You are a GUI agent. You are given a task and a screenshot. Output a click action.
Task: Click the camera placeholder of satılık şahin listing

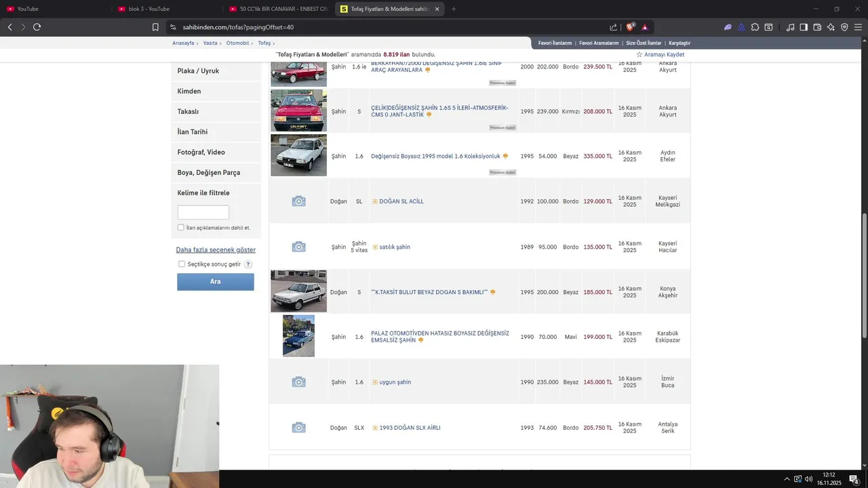coord(298,247)
